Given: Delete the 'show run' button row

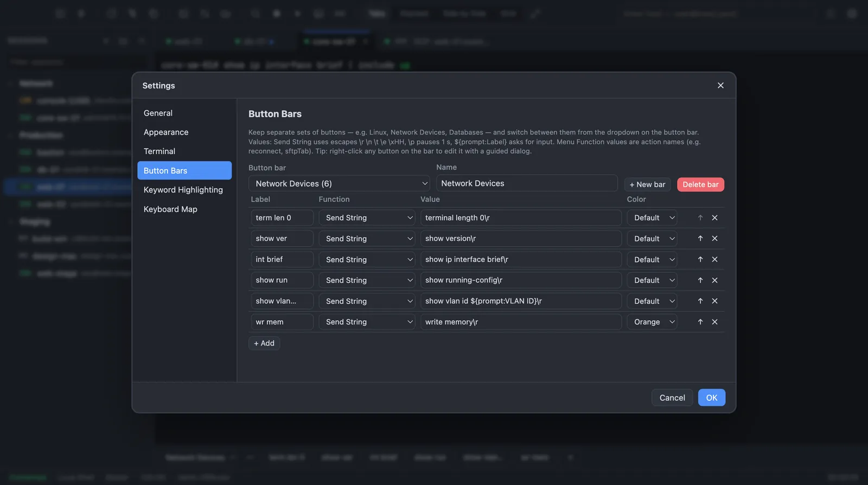Looking at the screenshot, I should coord(715,280).
